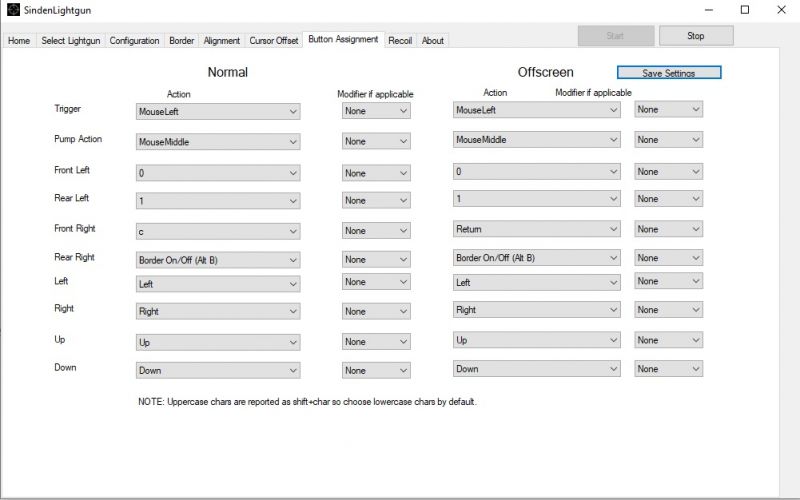Go to the Configuration tab
Screen dimensions: 800x500
(134, 41)
